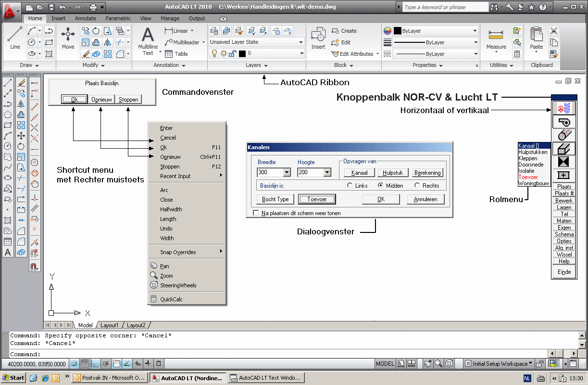Image resolution: width=588 pixels, height=385 pixels.
Task: Toggle Polar Tracking in the status bar
Action: coord(106,363)
